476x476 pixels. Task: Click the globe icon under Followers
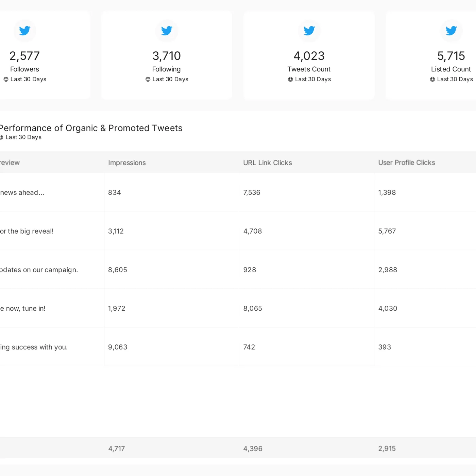[6, 79]
